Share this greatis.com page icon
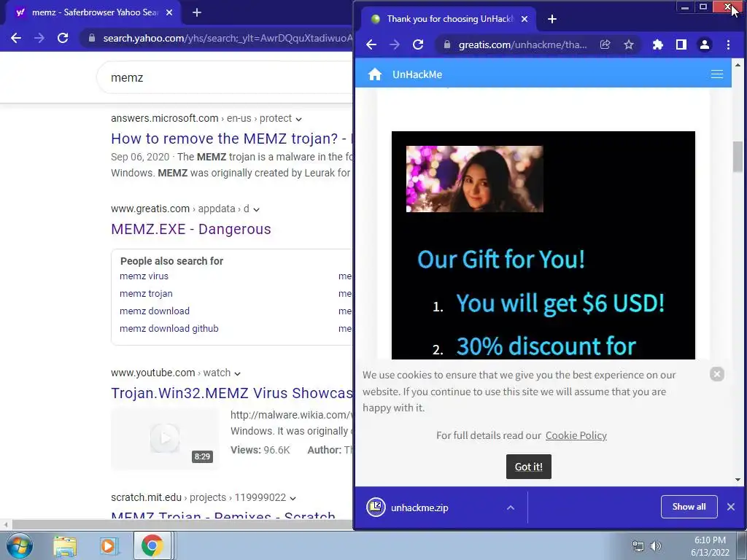The width and height of the screenshot is (747, 560). (x=605, y=44)
